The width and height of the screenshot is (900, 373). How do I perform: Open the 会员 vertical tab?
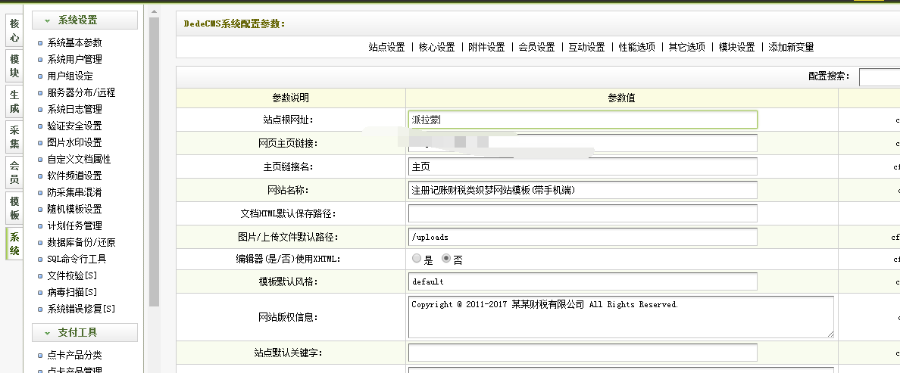pos(14,172)
